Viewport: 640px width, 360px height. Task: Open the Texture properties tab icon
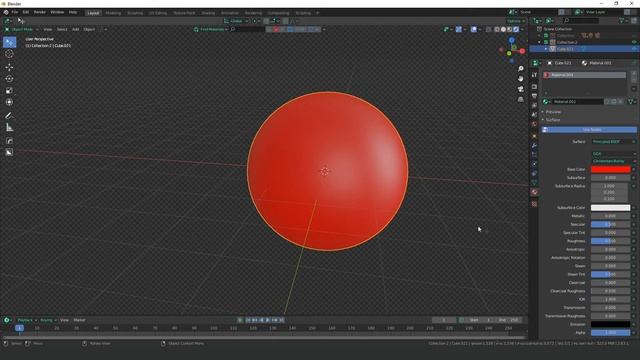coord(534,204)
